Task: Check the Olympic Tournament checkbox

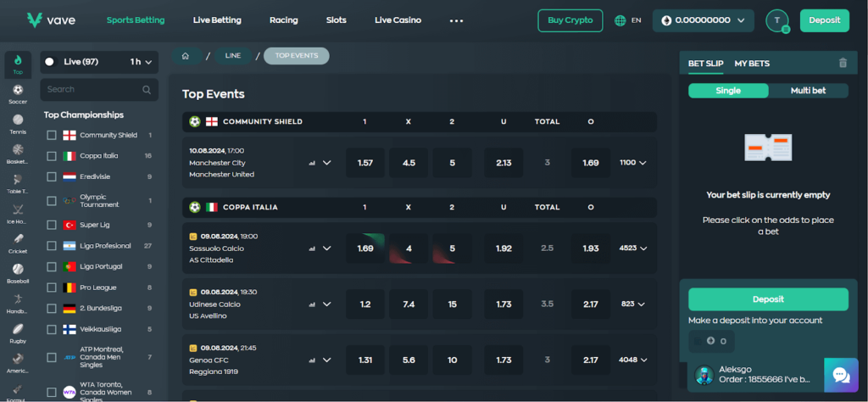Action: [52, 200]
